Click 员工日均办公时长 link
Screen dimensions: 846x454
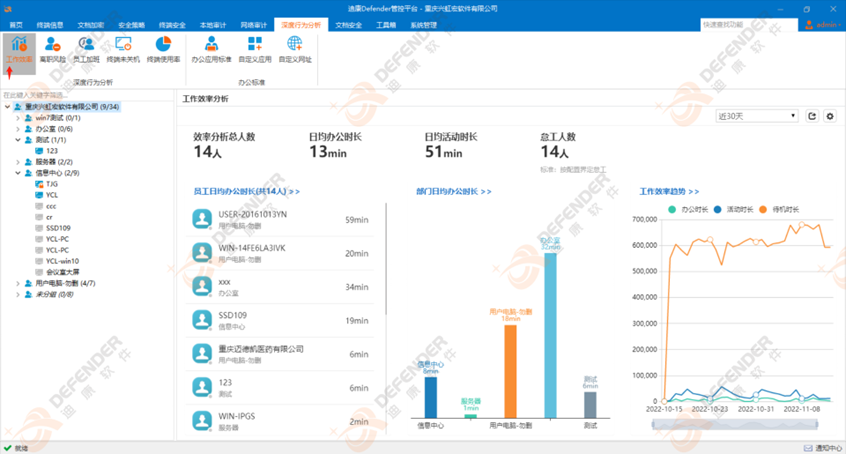pyautogui.click(x=246, y=191)
